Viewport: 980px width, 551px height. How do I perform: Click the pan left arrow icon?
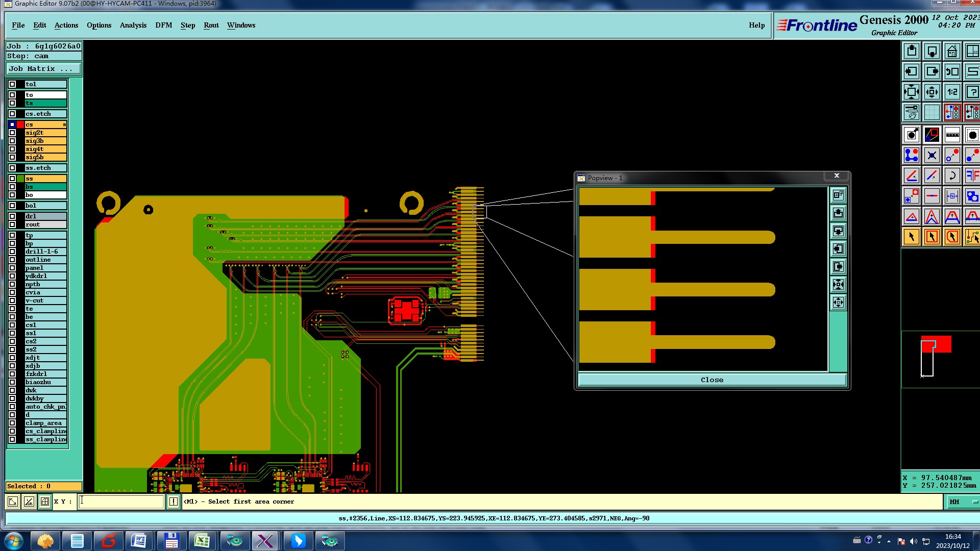pyautogui.click(x=912, y=72)
